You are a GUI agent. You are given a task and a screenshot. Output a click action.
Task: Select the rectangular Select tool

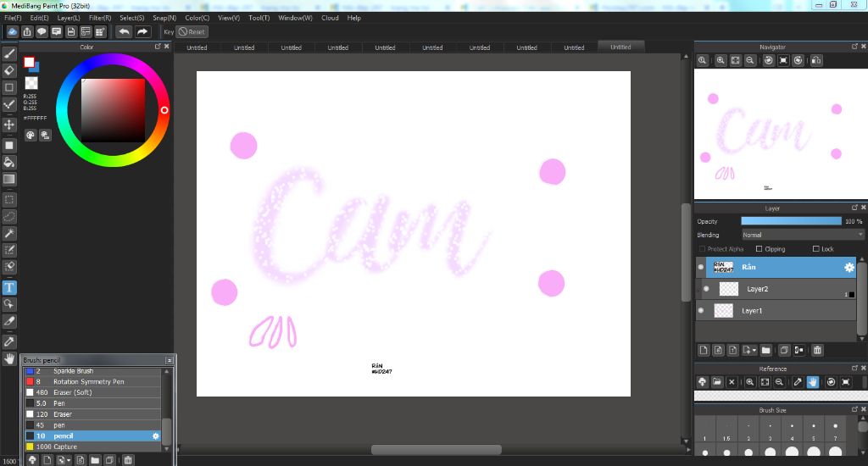[9, 200]
